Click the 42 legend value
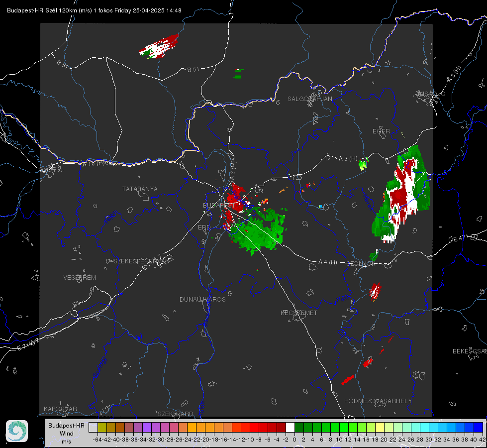This screenshot has width=487, height=448. [483, 440]
